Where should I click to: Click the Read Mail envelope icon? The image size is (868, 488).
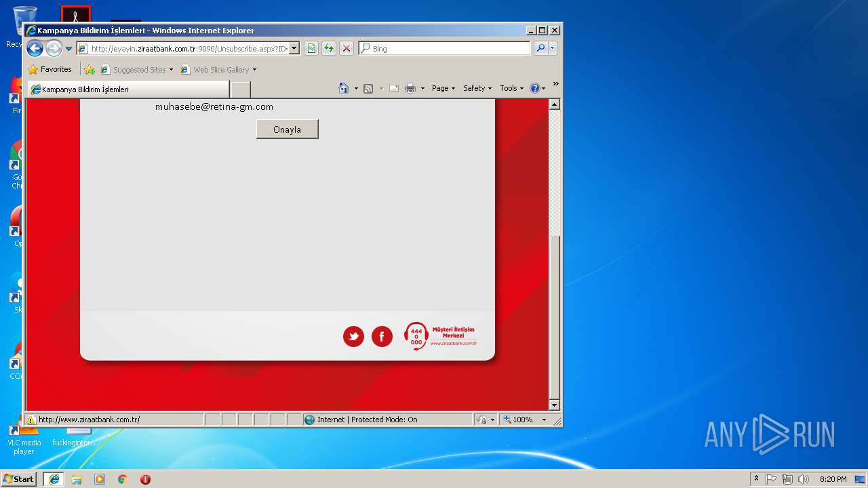[x=393, y=88]
